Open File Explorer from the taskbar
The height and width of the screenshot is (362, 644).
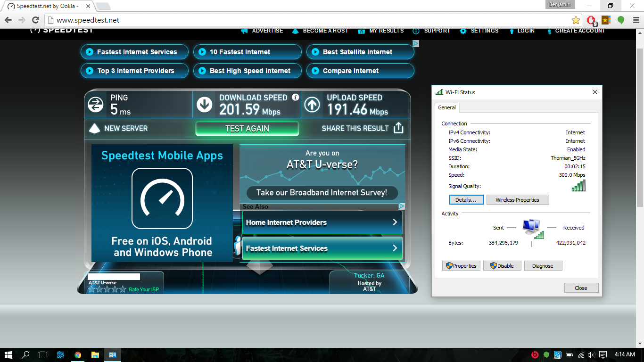pyautogui.click(x=95, y=355)
